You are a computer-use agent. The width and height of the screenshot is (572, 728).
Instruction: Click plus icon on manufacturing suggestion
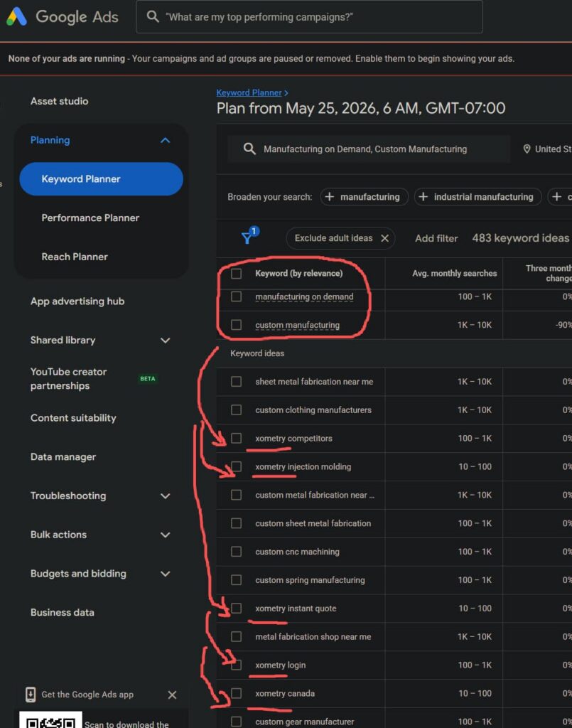[x=330, y=197]
